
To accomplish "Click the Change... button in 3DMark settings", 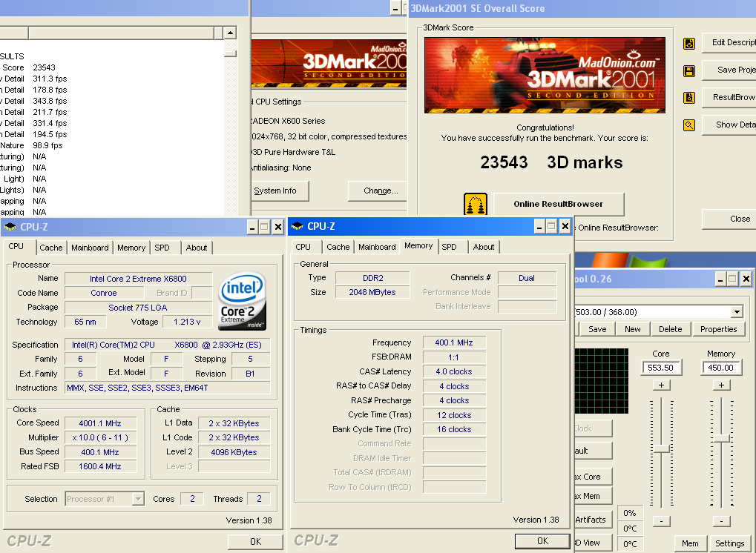I will (x=378, y=191).
